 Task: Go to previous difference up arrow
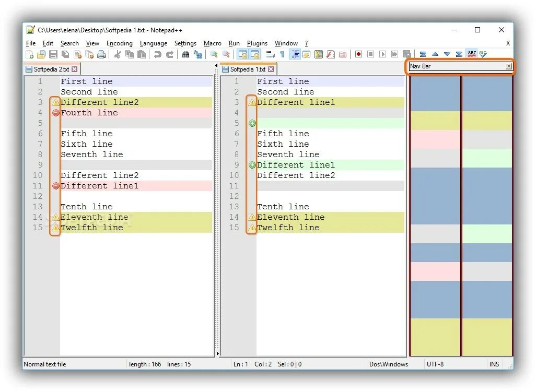click(x=435, y=54)
